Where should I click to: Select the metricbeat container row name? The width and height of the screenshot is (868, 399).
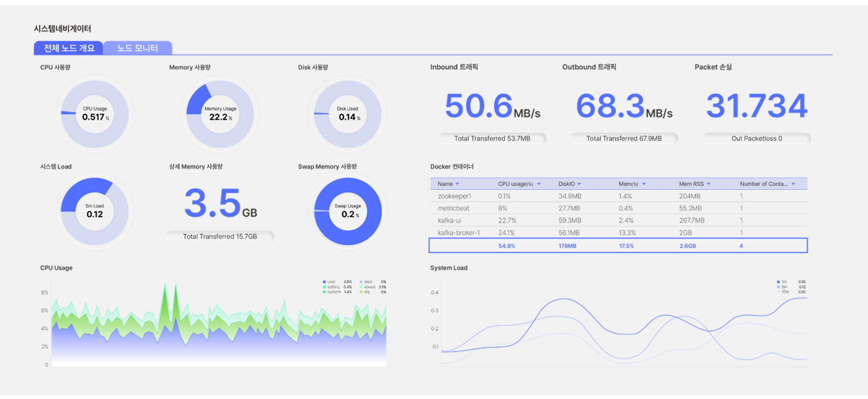click(x=454, y=208)
